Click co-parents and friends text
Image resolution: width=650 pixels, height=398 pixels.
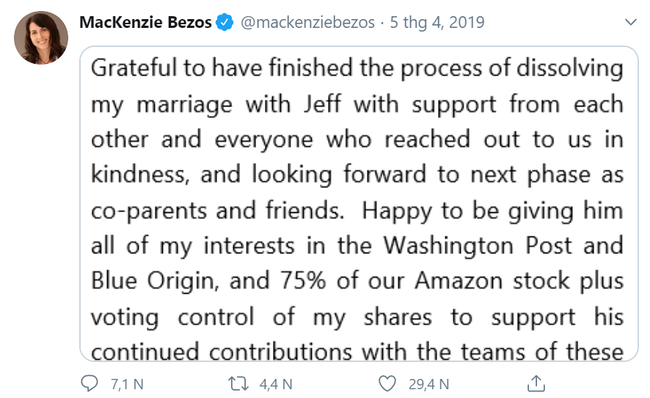(218, 211)
